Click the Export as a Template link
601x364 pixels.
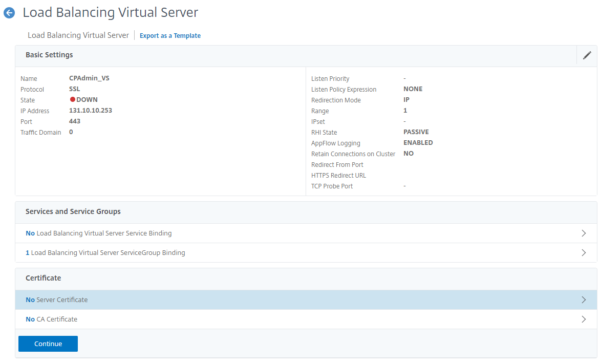pos(170,36)
